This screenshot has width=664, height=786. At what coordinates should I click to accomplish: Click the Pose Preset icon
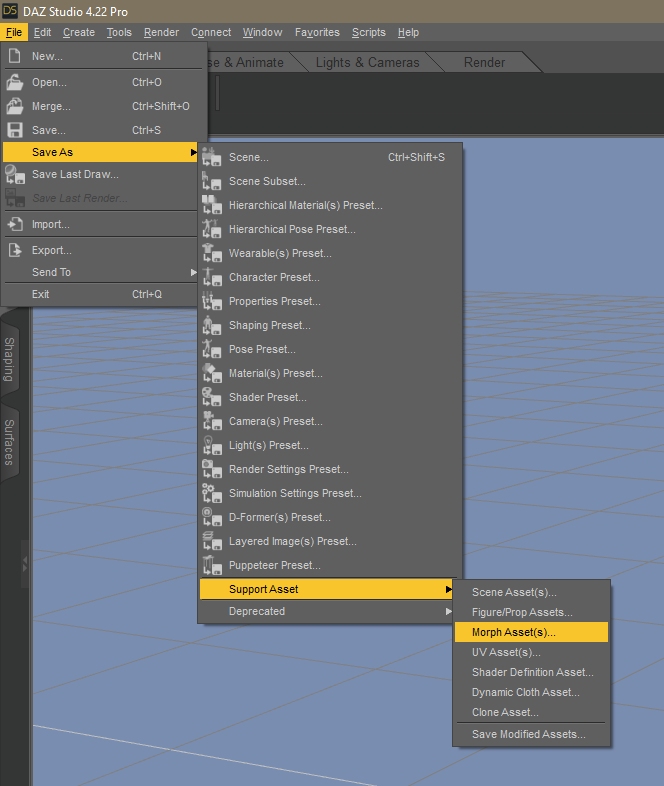coord(211,349)
